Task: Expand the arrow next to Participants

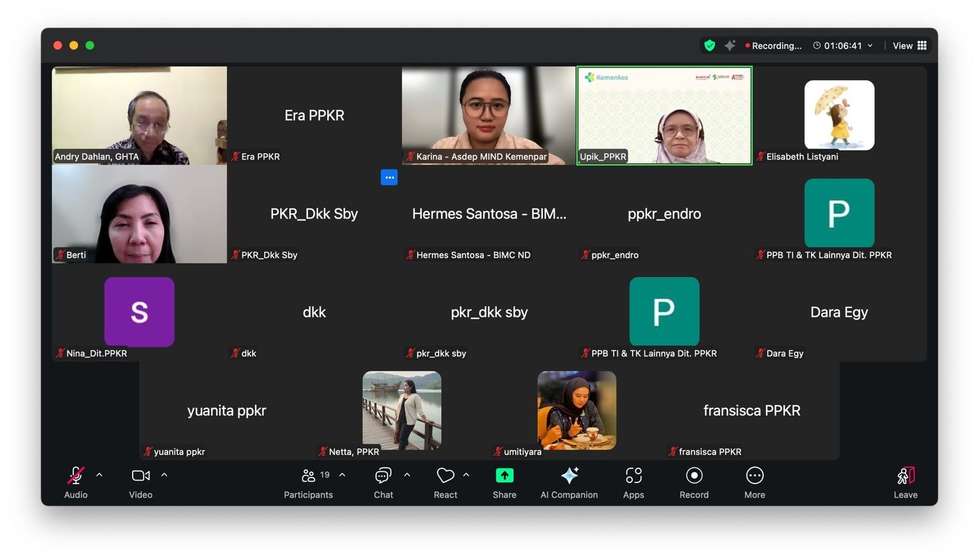Action: point(342,475)
